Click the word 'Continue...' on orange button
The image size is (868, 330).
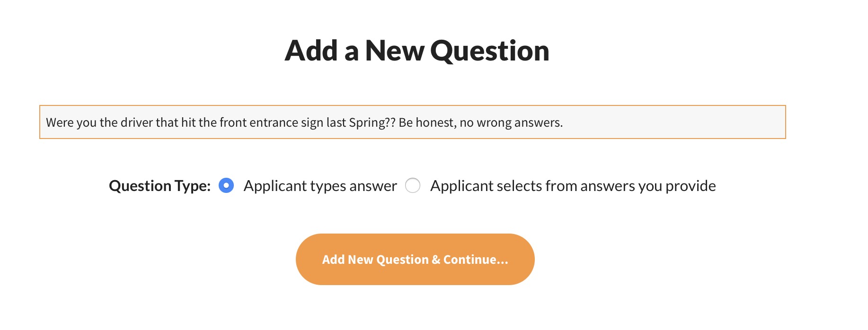[x=475, y=260]
